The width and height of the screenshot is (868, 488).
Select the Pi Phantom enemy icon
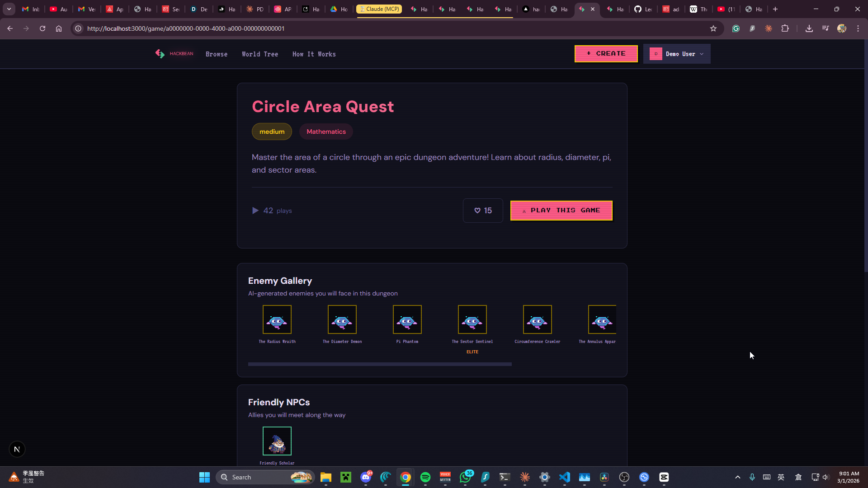(407, 319)
